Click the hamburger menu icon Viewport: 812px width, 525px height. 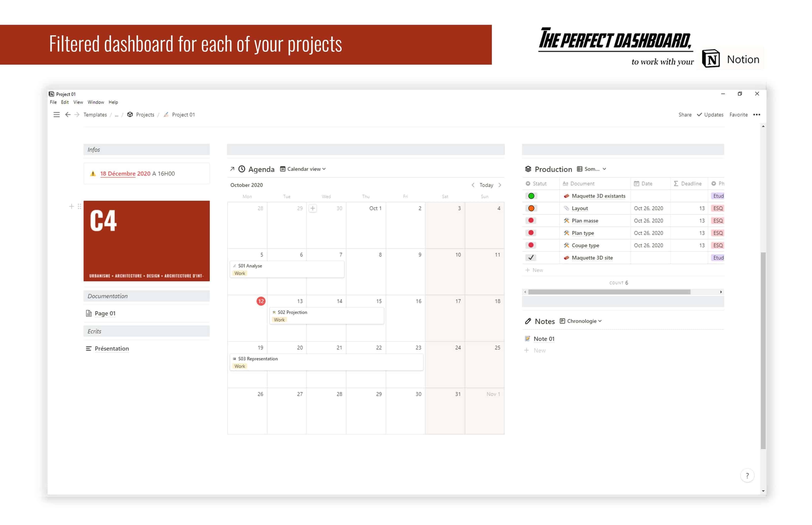[x=57, y=114]
